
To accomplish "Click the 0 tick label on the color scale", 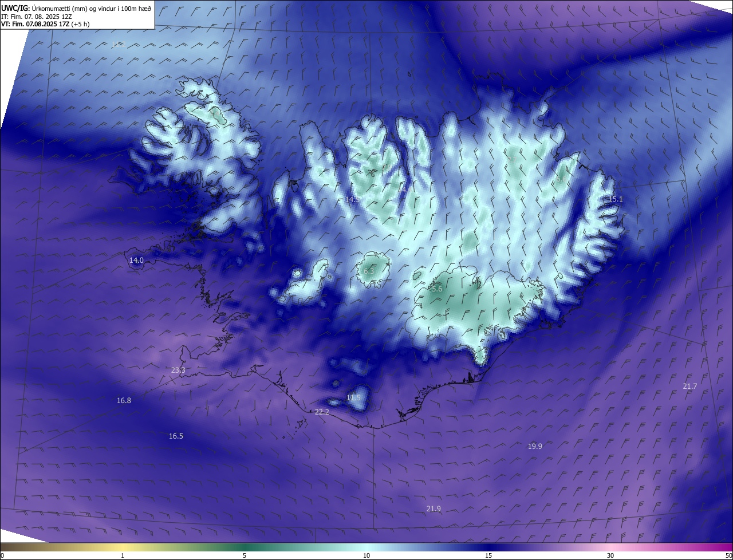I will 2,555.
